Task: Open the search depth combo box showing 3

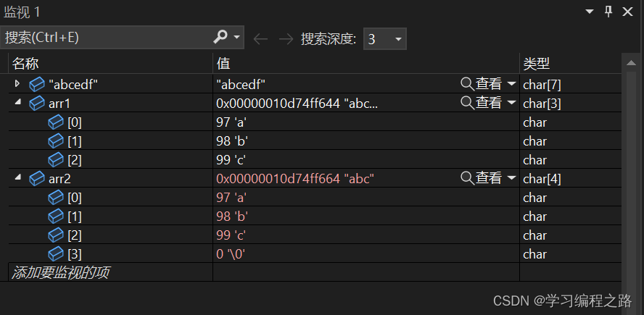Action: tap(385, 39)
